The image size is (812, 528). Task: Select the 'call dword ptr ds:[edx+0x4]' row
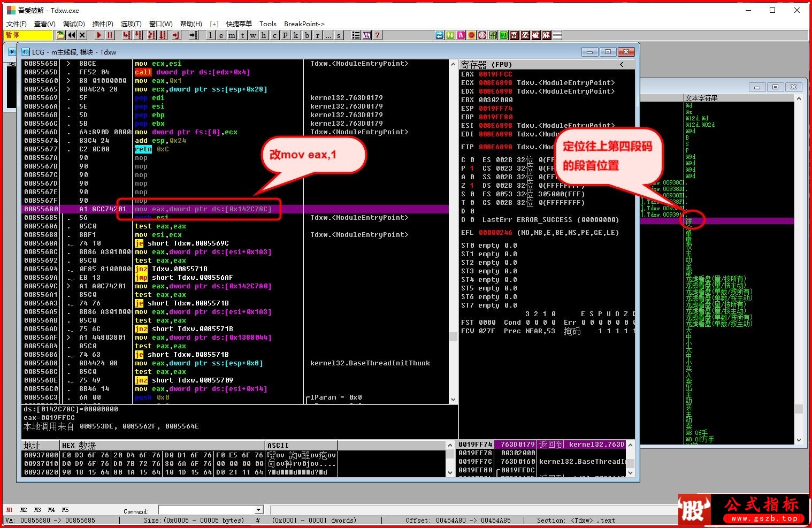(x=235, y=72)
